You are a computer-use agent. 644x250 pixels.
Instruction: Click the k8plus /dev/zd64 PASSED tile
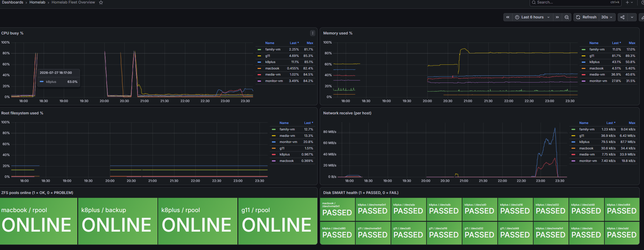[622, 209]
